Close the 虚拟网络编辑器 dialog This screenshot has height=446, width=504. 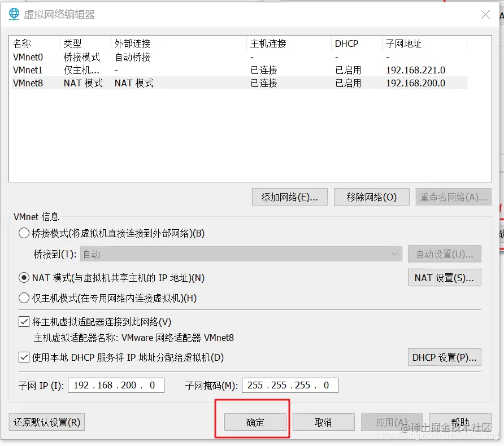pyautogui.click(x=485, y=15)
